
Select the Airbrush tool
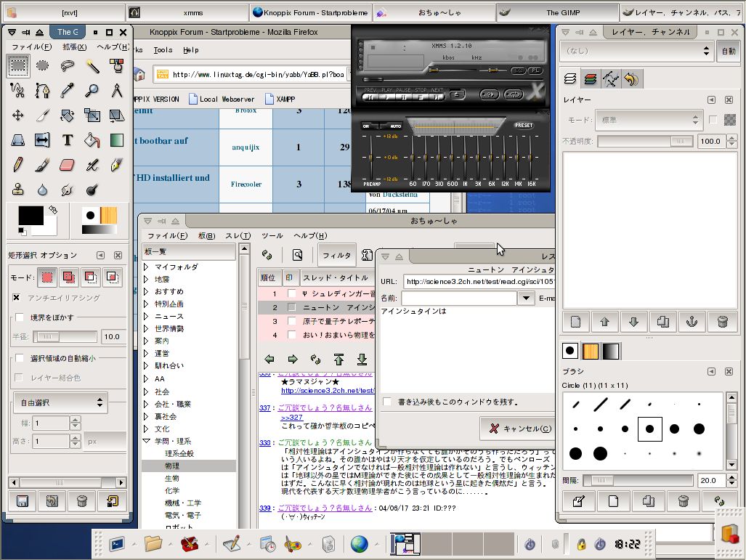(92, 165)
